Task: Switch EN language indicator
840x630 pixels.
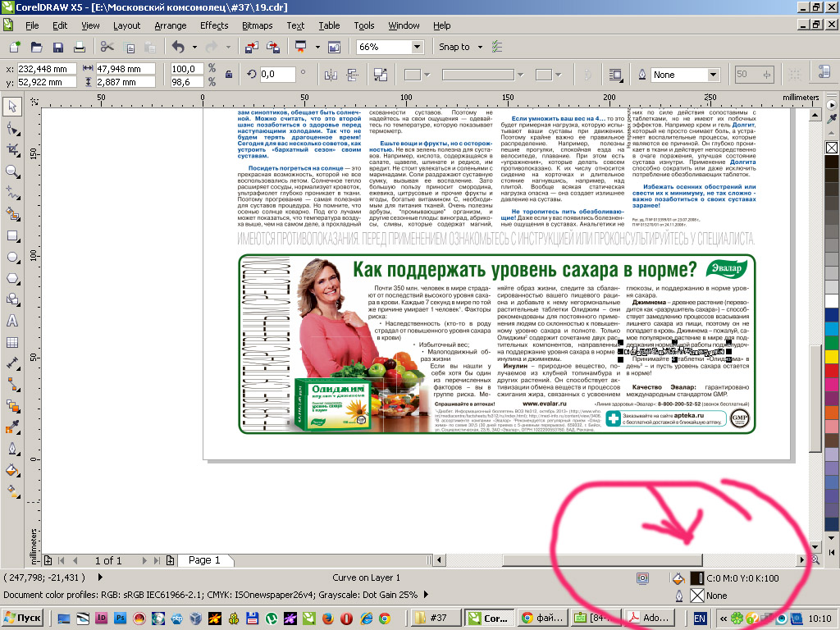Action: 701,619
